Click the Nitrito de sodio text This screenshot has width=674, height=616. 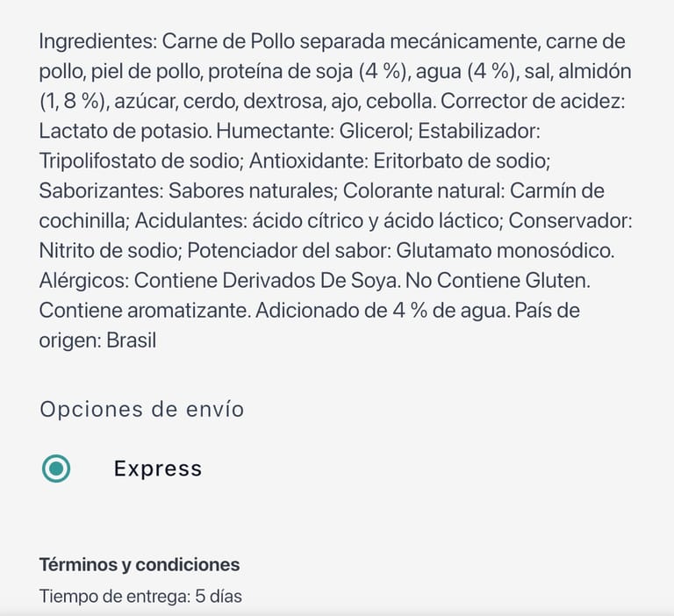(109, 251)
